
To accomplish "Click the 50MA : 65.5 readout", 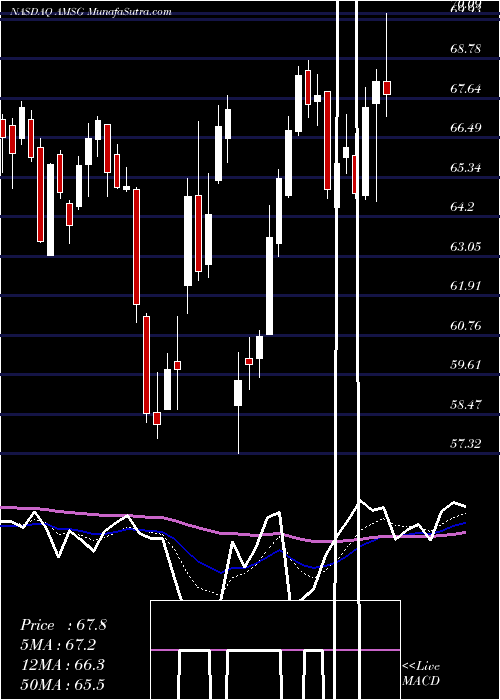I will point(62,684).
